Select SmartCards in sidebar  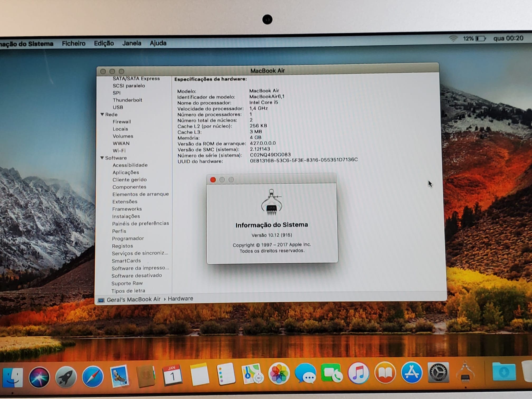pyautogui.click(x=126, y=261)
